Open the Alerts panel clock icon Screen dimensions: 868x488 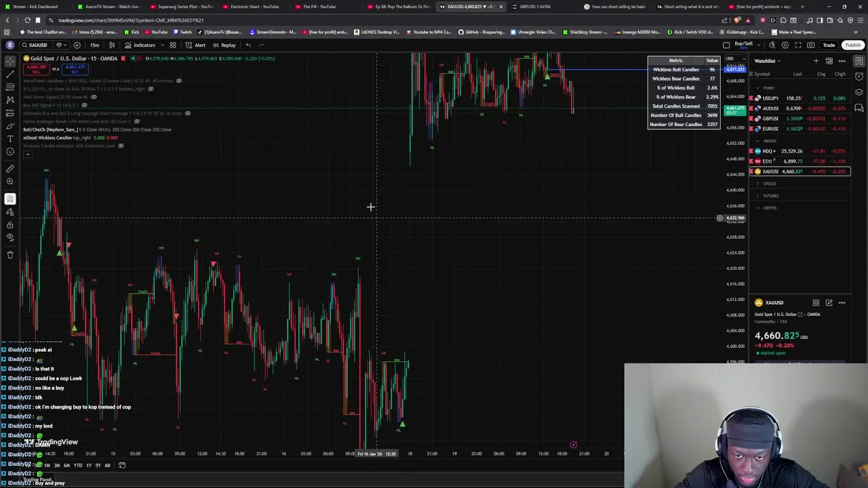click(x=859, y=77)
